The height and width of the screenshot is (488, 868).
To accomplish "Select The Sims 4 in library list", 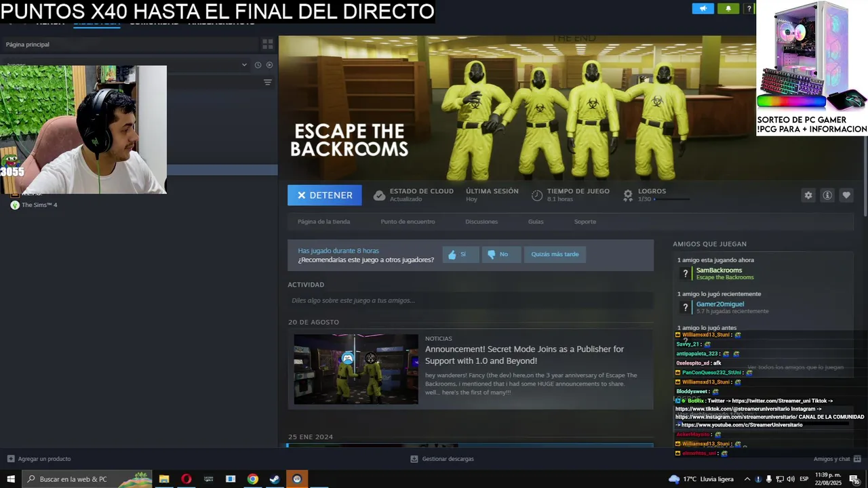I will [x=34, y=205].
